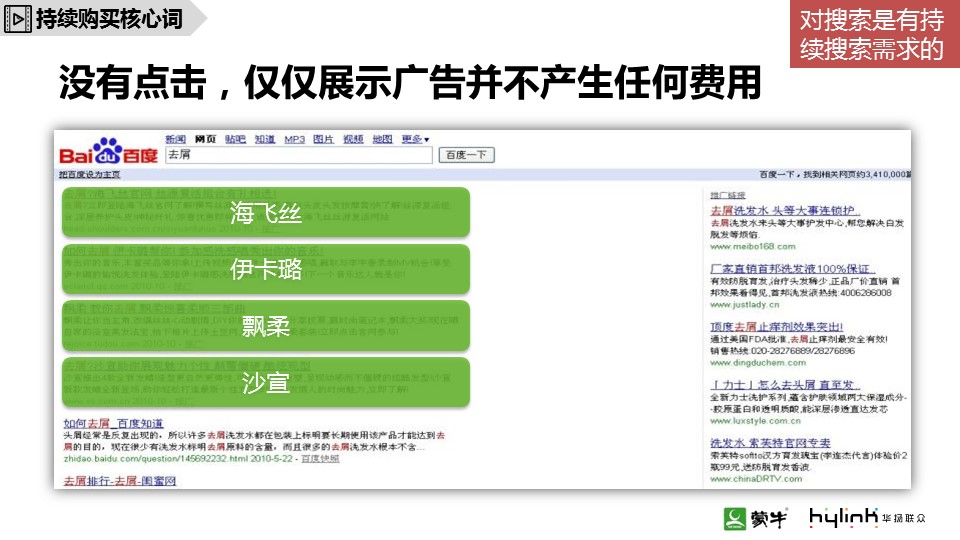This screenshot has height=540, width=960.
Task: Open the 更多 dropdown menu
Action: pos(415,139)
